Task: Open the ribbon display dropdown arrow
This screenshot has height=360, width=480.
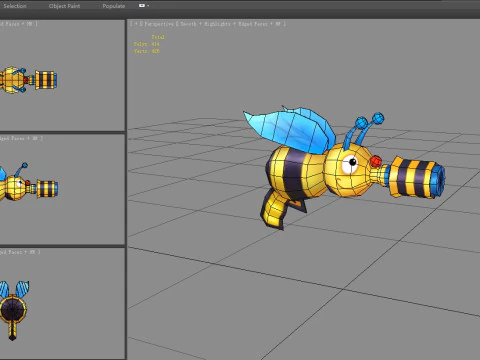Action: coord(148,6)
